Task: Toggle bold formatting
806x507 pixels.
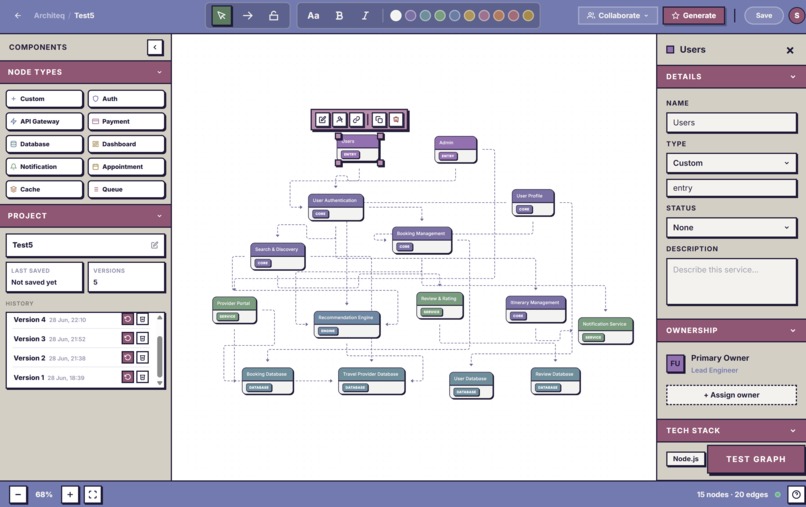Action: click(x=339, y=15)
